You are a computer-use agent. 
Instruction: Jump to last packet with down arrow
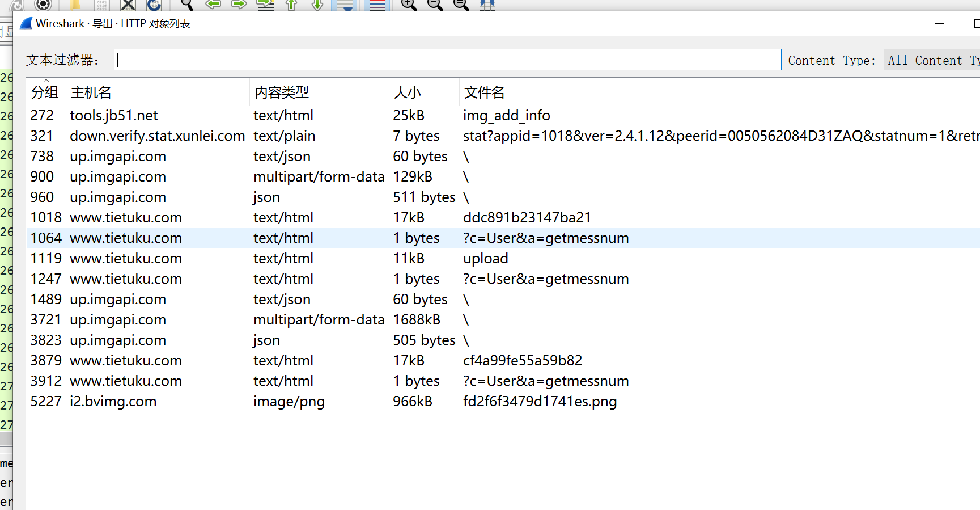tap(317, 5)
